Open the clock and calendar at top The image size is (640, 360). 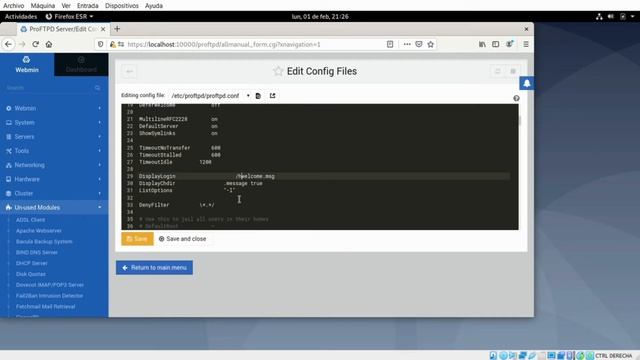[320, 17]
